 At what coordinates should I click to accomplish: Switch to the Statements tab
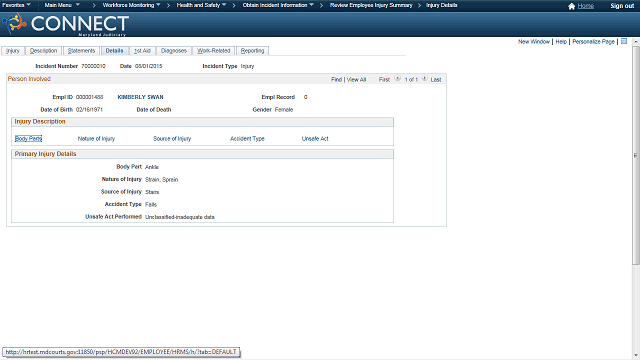[x=81, y=51]
